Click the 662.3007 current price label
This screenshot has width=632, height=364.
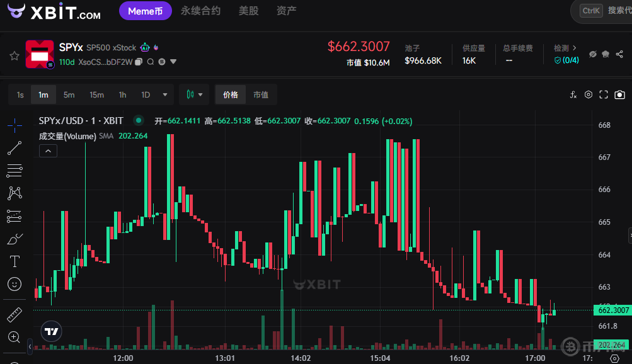point(613,310)
